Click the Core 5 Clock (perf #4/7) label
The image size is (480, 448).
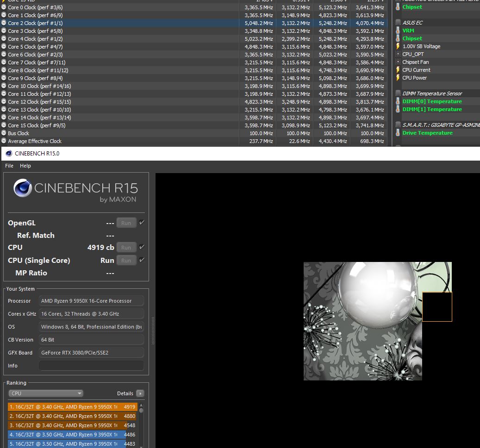[x=35, y=47]
